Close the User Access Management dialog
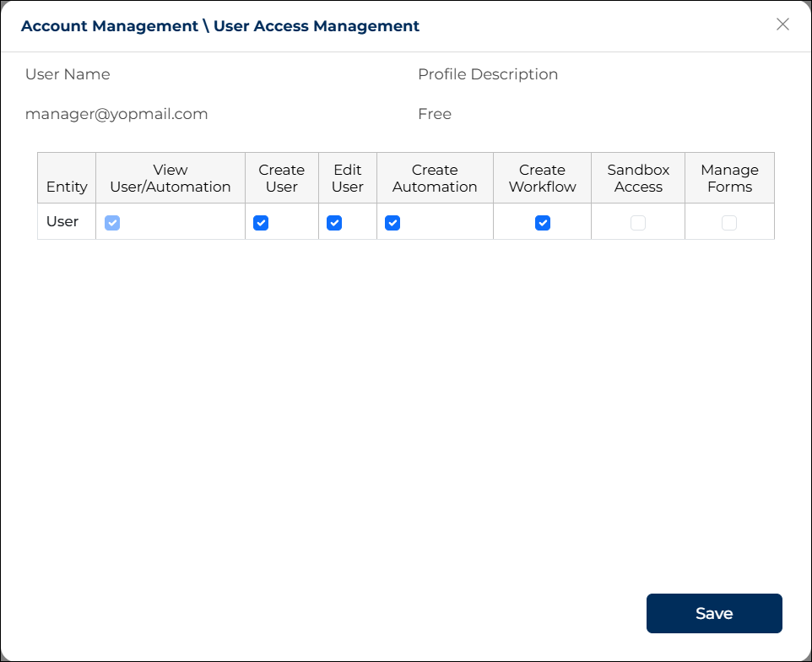Screen dimensions: 812x662 (x=782, y=24)
